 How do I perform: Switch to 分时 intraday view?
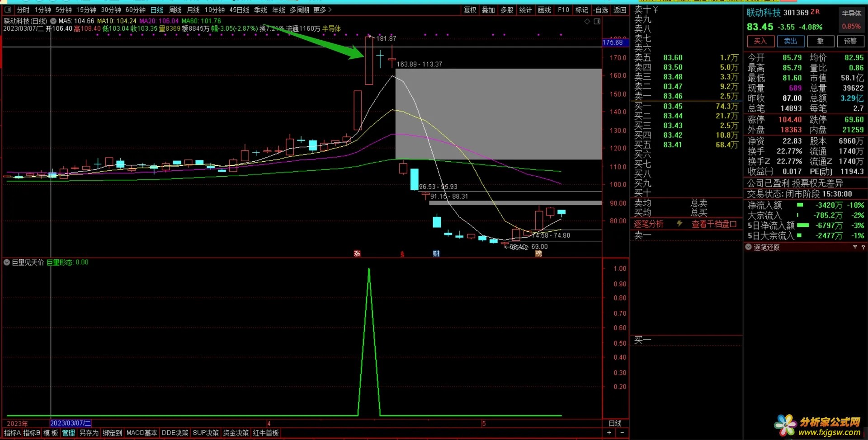[x=23, y=10]
